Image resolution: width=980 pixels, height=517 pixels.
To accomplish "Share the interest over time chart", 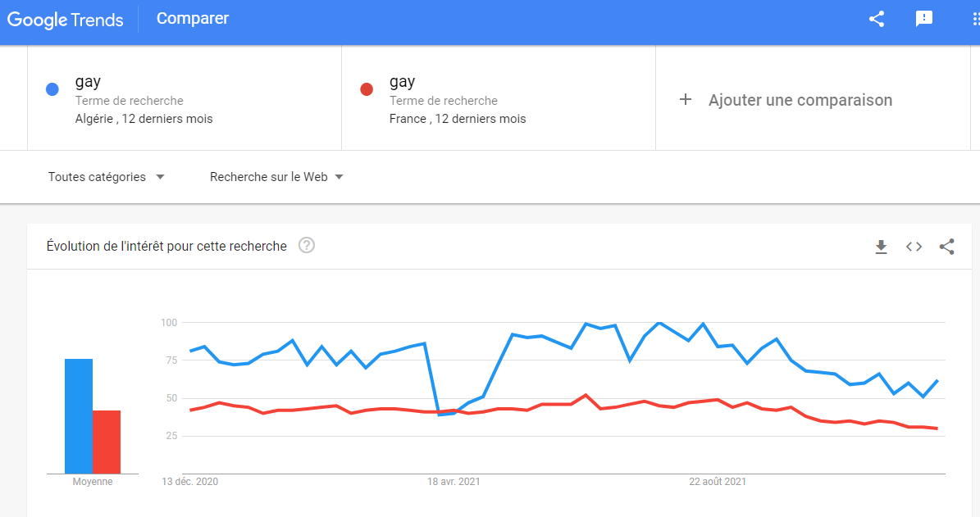I will [x=947, y=247].
